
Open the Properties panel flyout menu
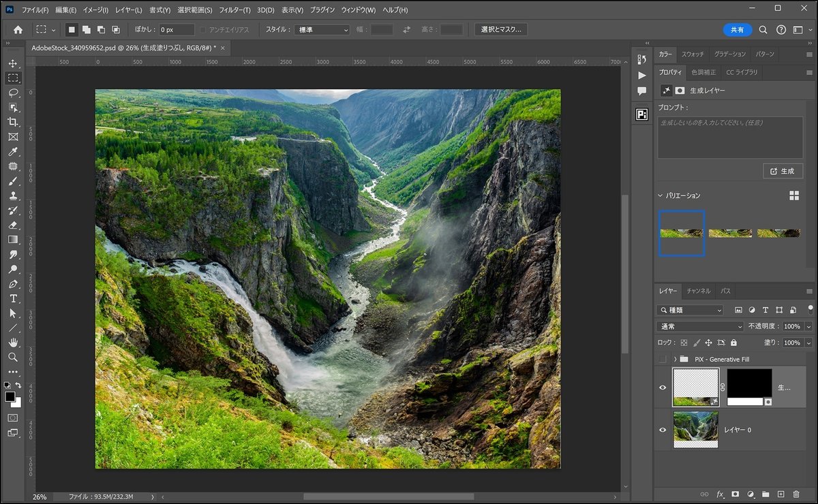coord(809,72)
